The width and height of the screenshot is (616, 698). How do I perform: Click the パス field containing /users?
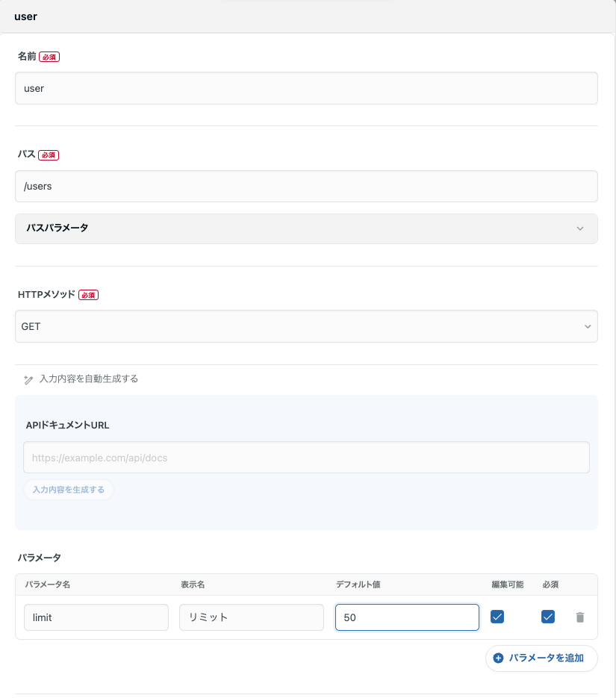[x=306, y=187]
